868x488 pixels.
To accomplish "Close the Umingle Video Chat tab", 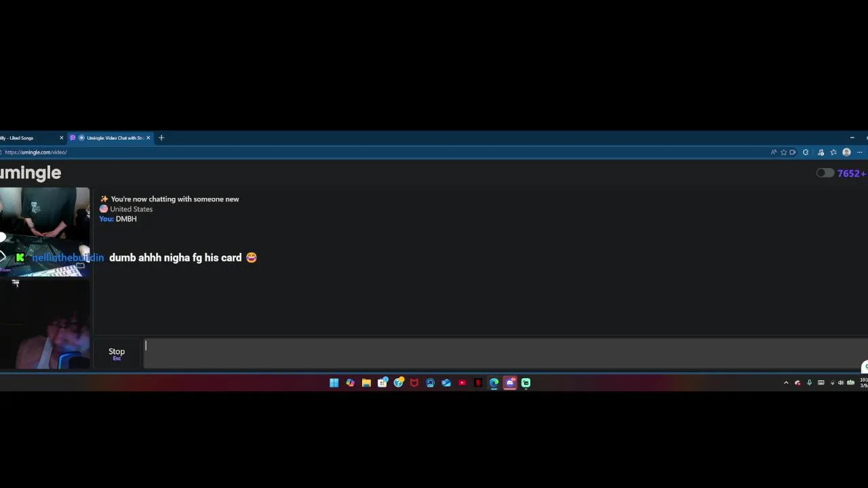I will 149,138.
